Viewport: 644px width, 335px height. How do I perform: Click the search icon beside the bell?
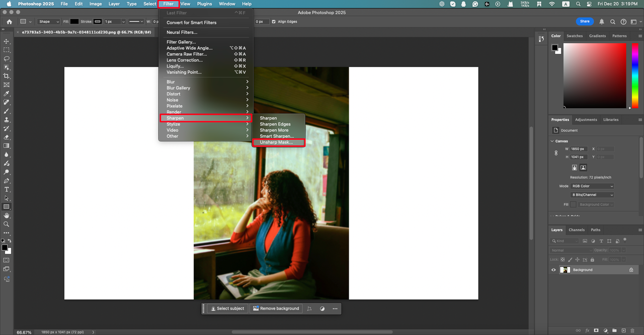(613, 22)
